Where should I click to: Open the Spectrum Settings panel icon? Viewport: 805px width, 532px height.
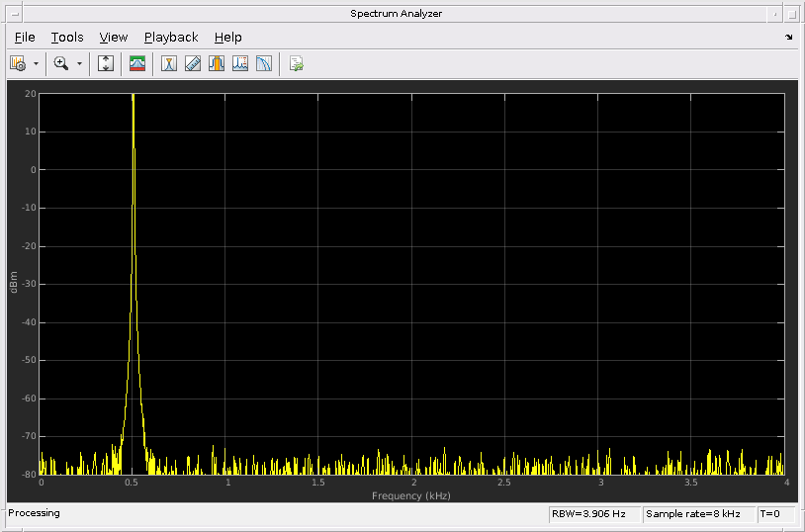tap(137, 63)
